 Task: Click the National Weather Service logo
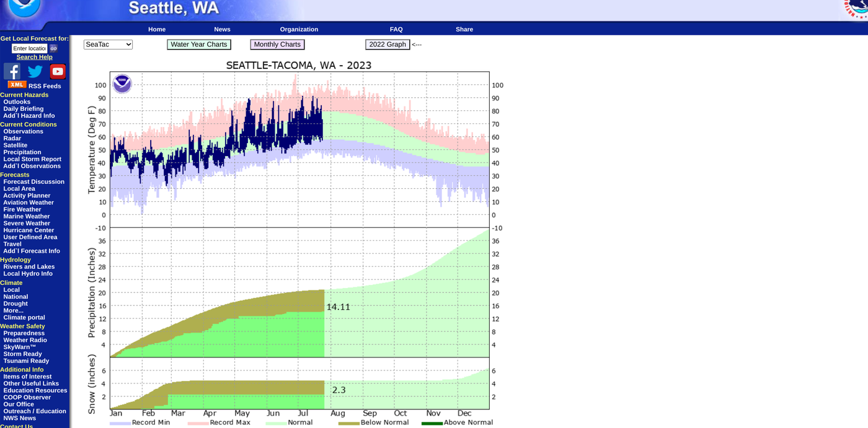point(858,7)
